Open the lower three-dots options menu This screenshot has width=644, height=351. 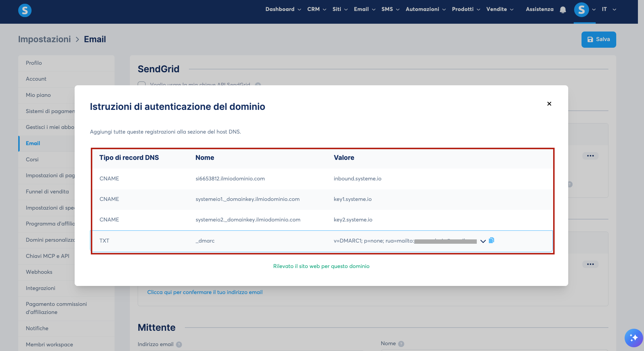click(590, 264)
